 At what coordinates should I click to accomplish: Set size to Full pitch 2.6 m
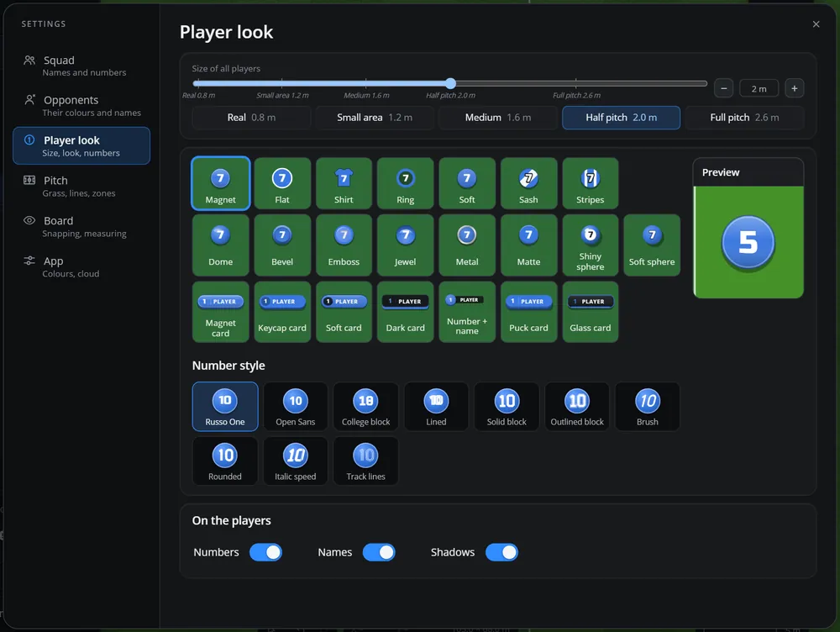(x=744, y=118)
